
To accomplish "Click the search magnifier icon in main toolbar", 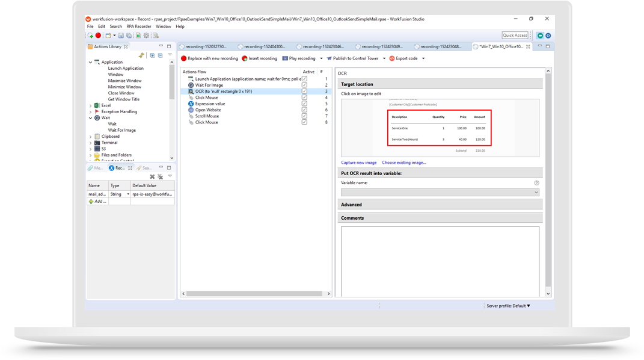I will point(156,36).
